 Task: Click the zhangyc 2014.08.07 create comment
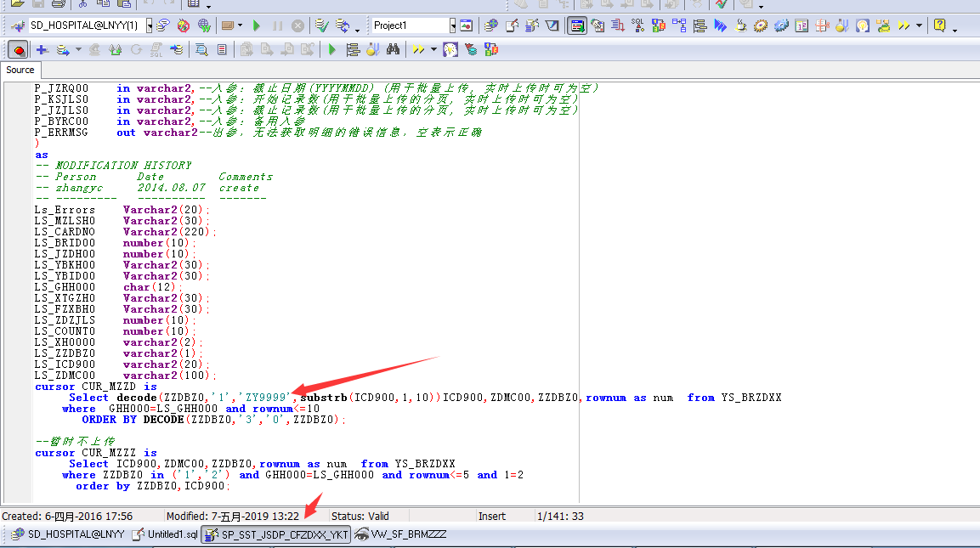pos(148,188)
